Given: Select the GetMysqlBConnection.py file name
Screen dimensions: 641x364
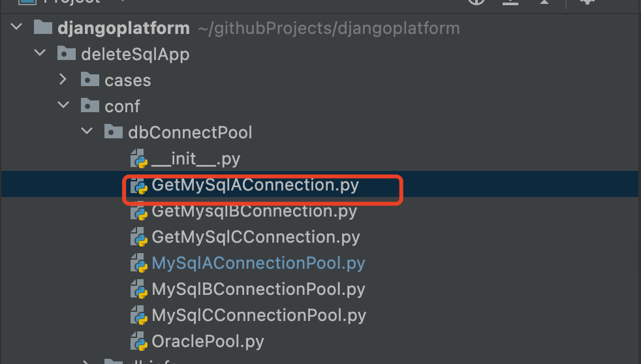Looking at the screenshot, I should (255, 211).
